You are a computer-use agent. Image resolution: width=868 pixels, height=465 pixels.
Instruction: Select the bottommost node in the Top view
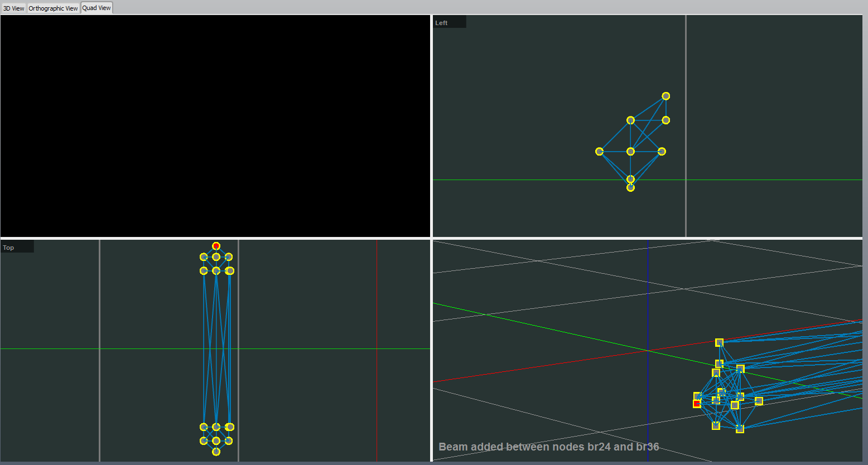tap(216, 452)
